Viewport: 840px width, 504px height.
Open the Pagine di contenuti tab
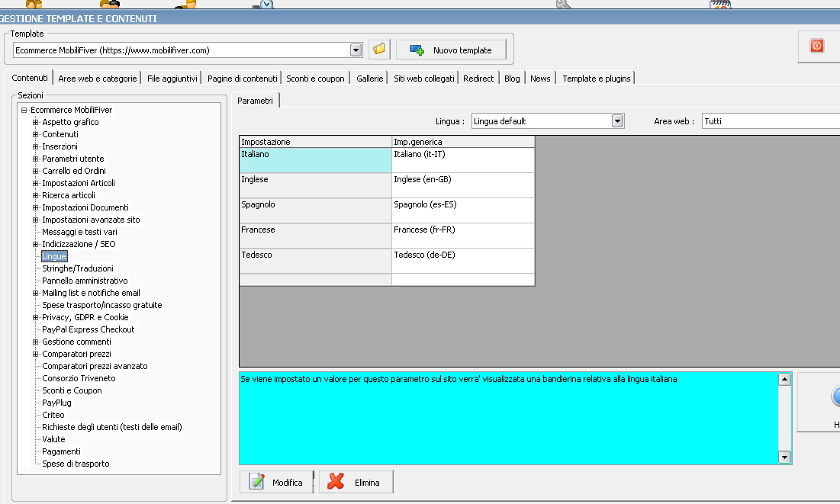pyautogui.click(x=242, y=79)
